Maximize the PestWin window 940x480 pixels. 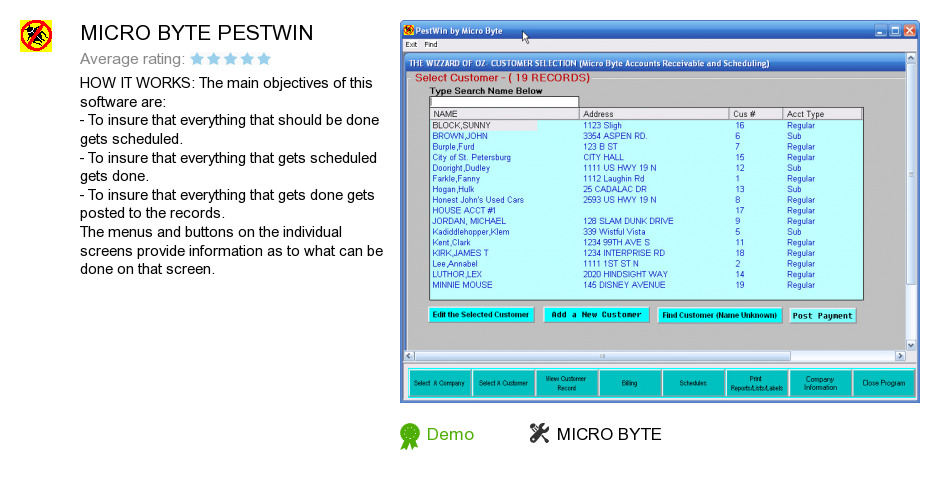pos(895,31)
